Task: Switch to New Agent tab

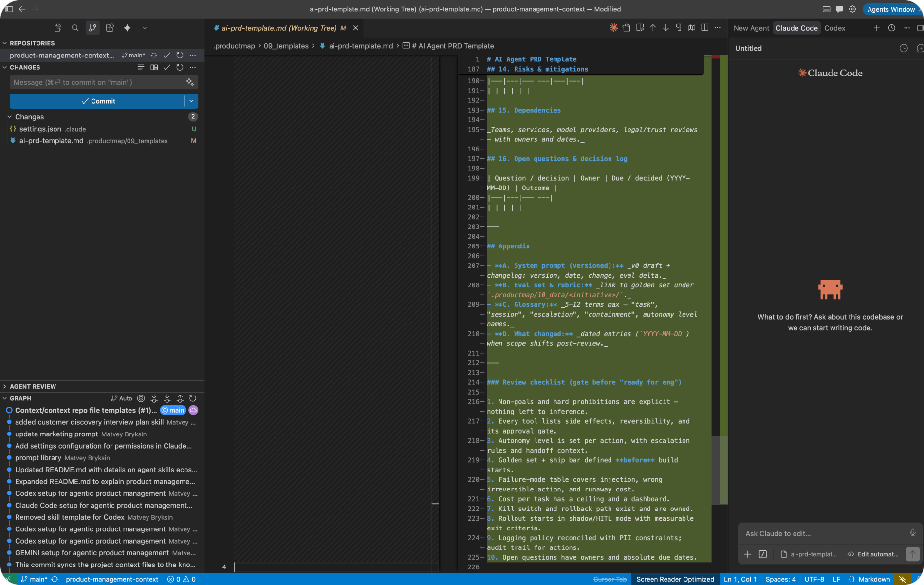Action: click(x=751, y=28)
